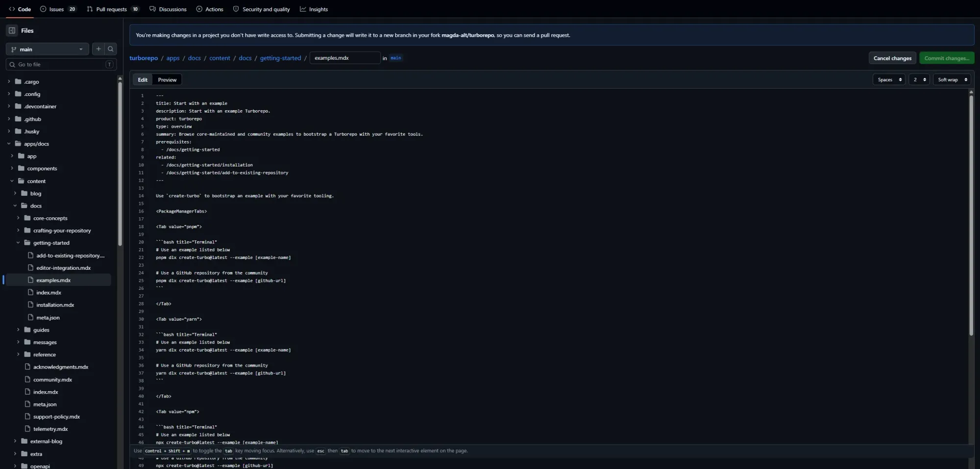Image resolution: width=980 pixels, height=469 pixels.
Task: Open editor-integration.mdx file
Action: coord(63,268)
